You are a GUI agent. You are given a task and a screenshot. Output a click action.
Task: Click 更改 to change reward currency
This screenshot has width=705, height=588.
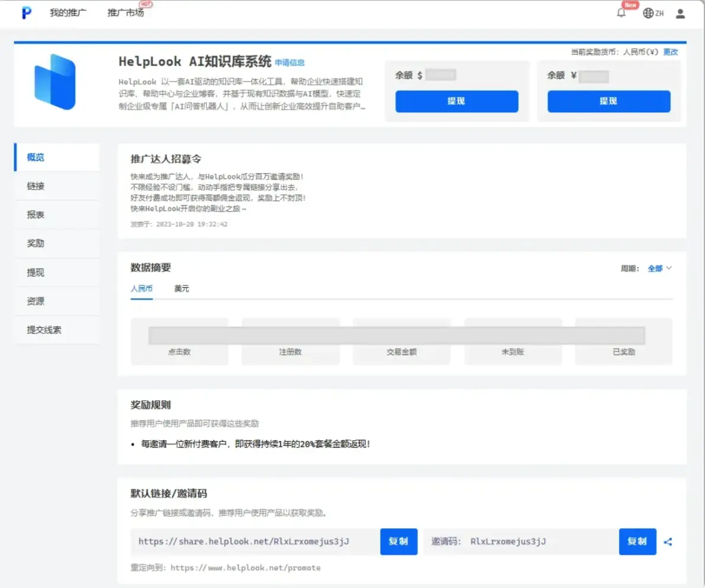(x=671, y=51)
